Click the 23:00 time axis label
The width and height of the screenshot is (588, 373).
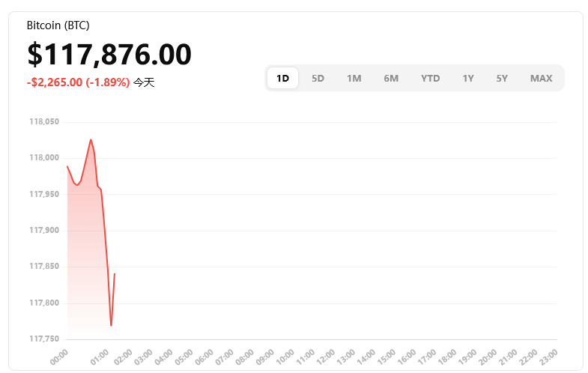click(548, 357)
